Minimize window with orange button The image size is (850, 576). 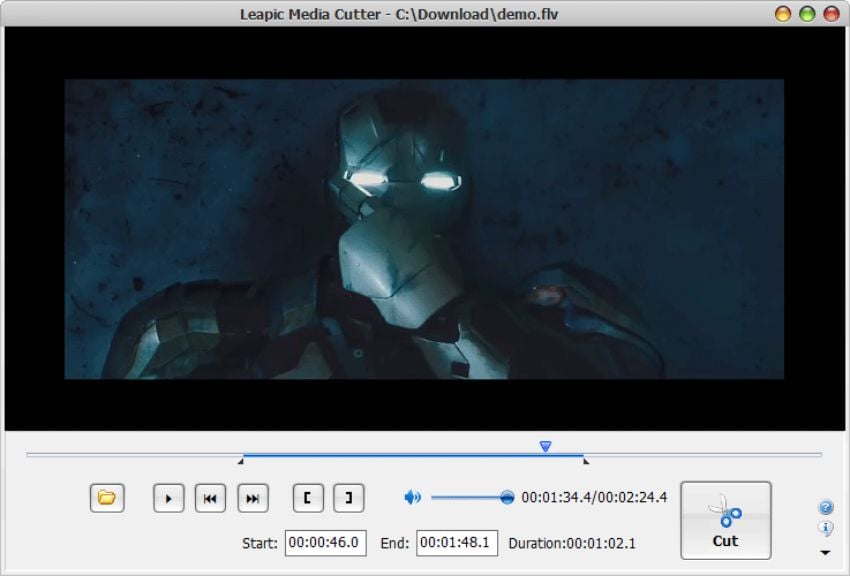[783, 14]
